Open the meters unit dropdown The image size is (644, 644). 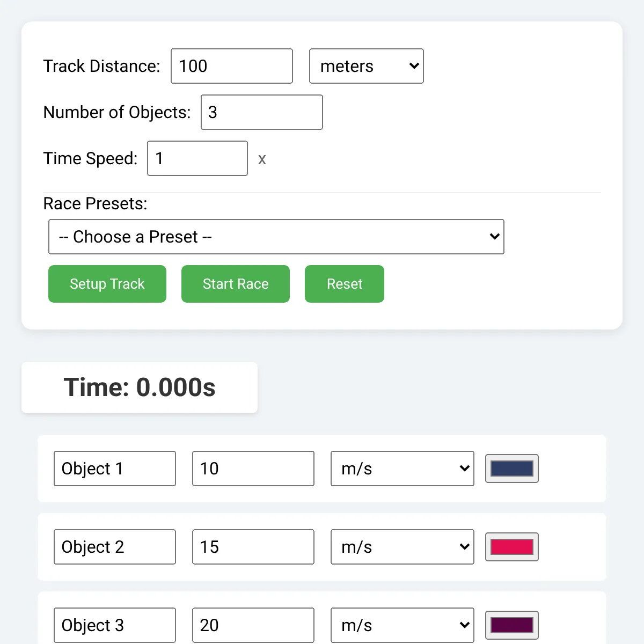(367, 66)
